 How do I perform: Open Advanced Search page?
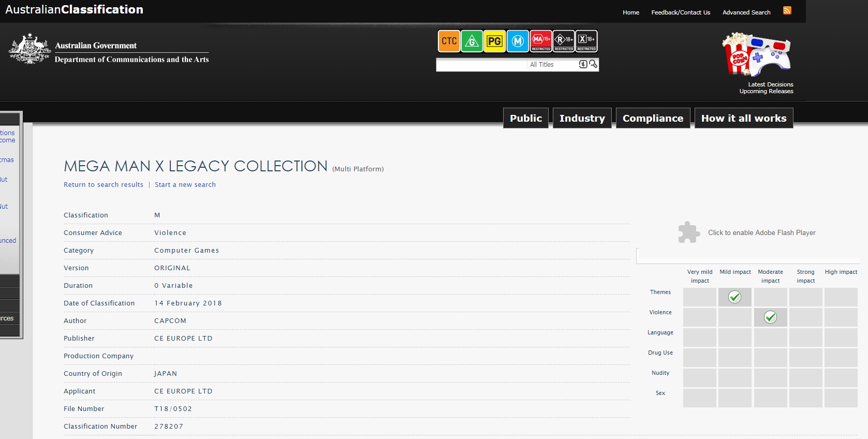click(x=746, y=12)
